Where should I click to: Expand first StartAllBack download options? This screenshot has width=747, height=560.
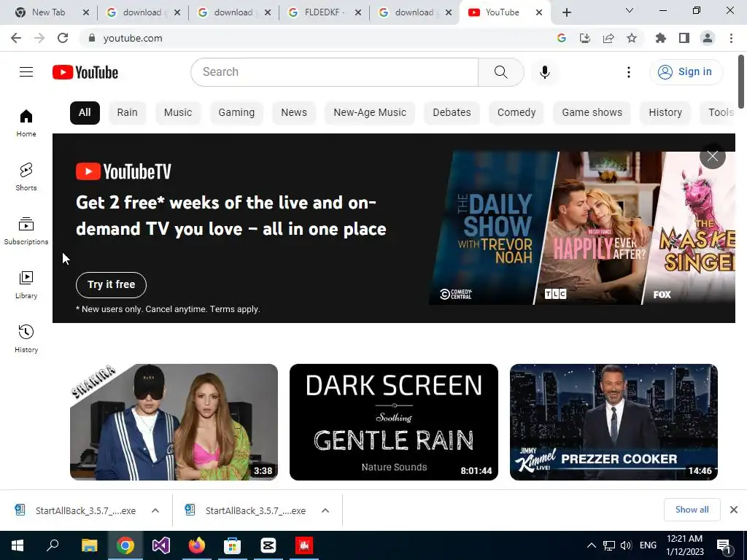pyautogui.click(x=155, y=510)
